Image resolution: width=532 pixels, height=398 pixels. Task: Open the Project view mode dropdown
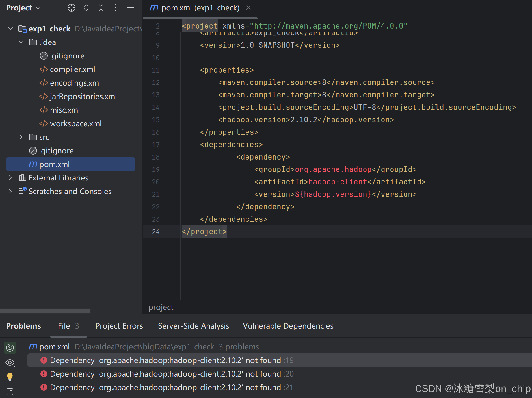pos(23,8)
